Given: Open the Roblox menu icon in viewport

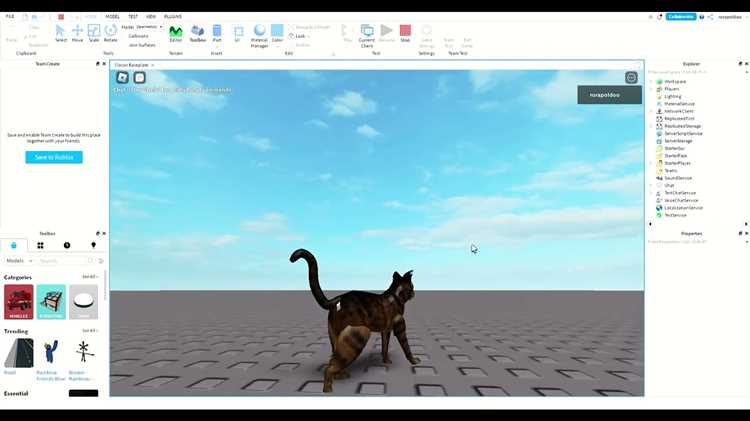Looking at the screenshot, I should [122, 78].
